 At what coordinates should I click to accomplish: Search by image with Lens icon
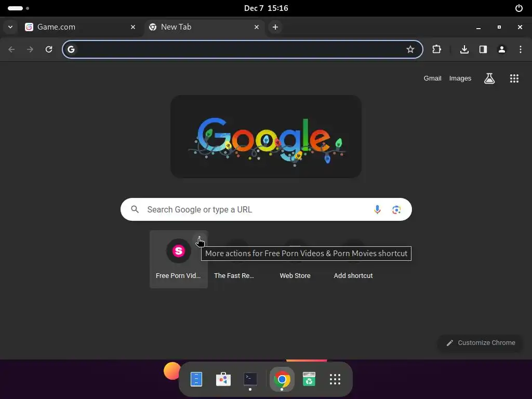tap(396, 210)
